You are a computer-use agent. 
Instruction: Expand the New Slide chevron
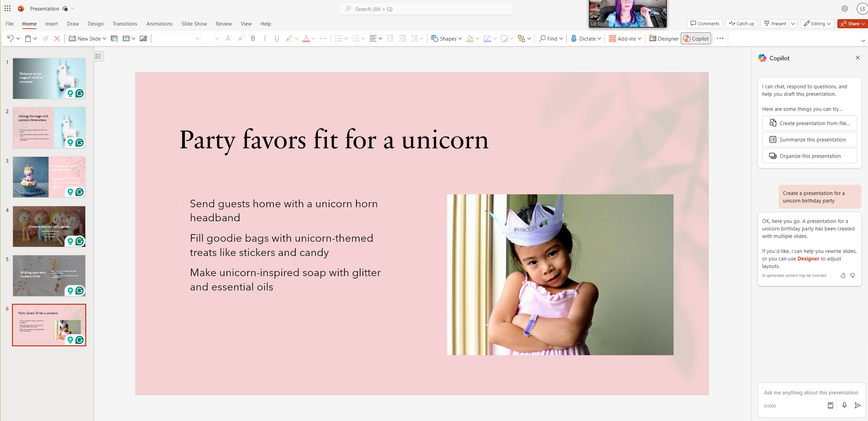tap(104, 38)
